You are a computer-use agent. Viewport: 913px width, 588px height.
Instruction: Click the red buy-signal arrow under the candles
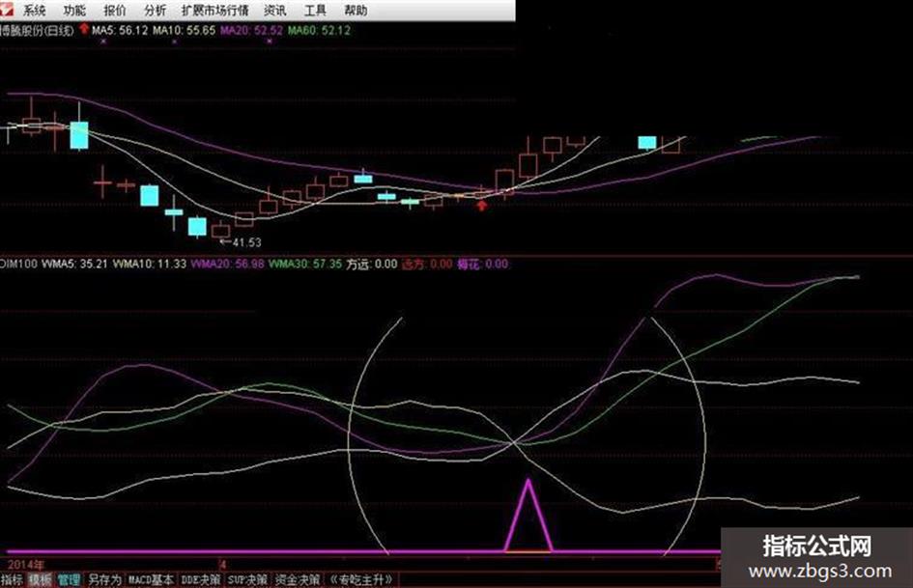click(x=481, y=205)
